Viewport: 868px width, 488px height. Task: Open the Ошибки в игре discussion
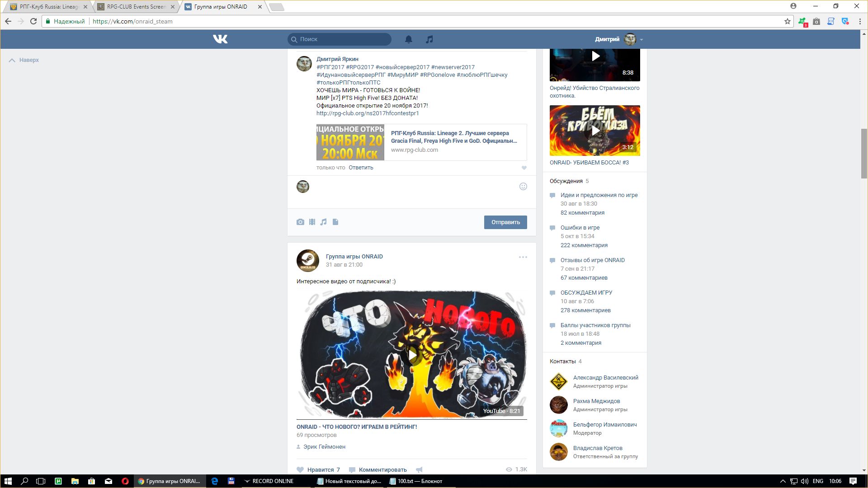pos(580,228)
